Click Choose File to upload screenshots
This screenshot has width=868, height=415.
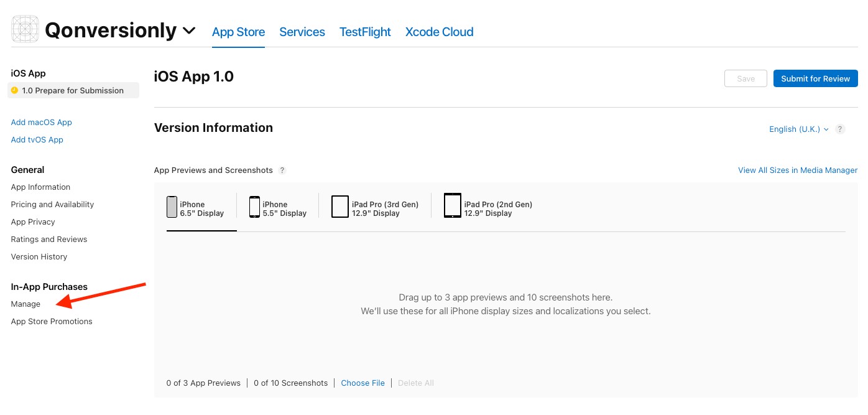click(362, 383)
